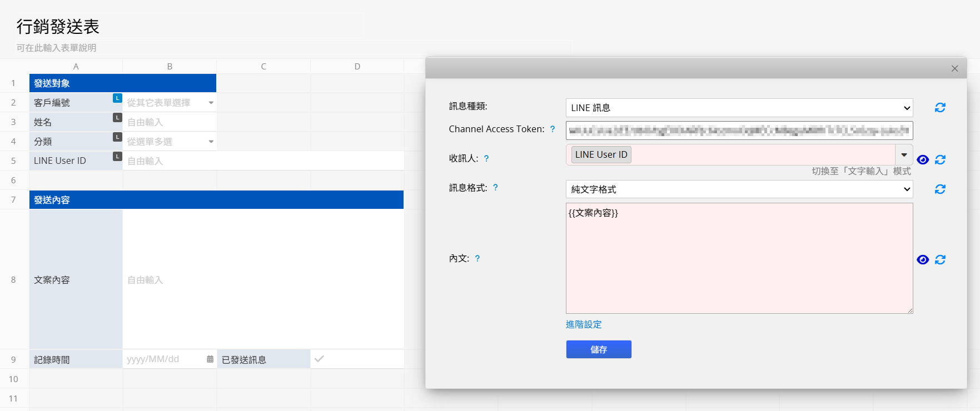This screenshot has width=980, height=411.
Task: Check the 已發送訊息 checkbox cell
Action: click(319, 359)
